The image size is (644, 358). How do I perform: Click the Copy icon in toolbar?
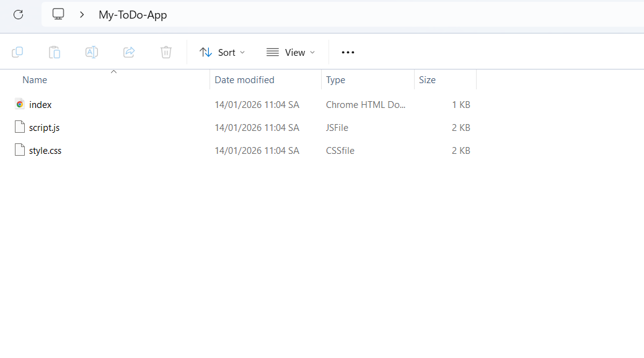tap(17, 52)
